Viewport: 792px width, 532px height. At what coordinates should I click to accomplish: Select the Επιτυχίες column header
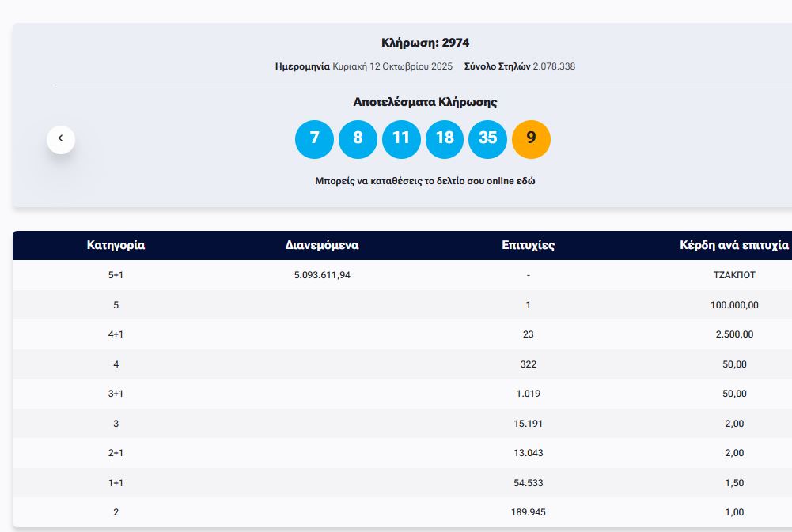click(x=528, y=245)
